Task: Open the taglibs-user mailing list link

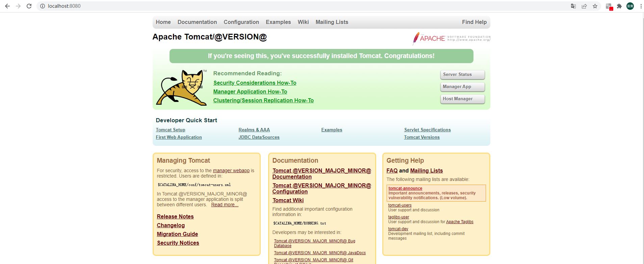Action: [x=398, y=217]
